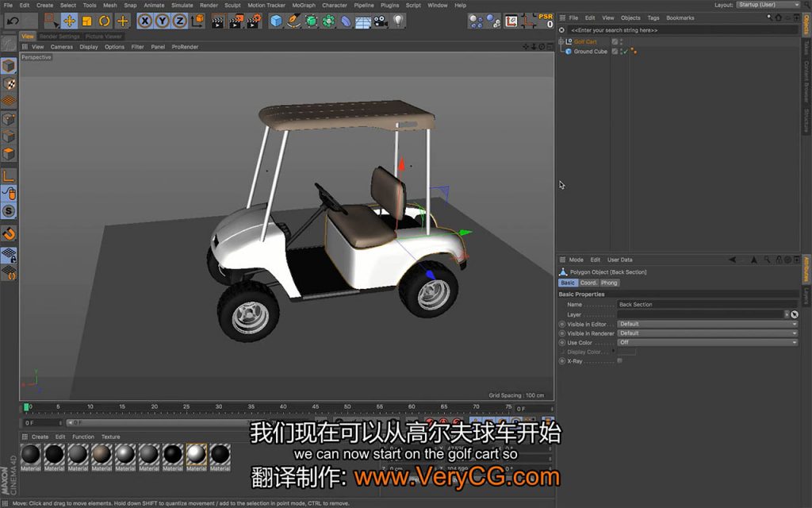Open the MoGraph menu
The width and height of the screenshot is (812, 508).
coord(304,5)
